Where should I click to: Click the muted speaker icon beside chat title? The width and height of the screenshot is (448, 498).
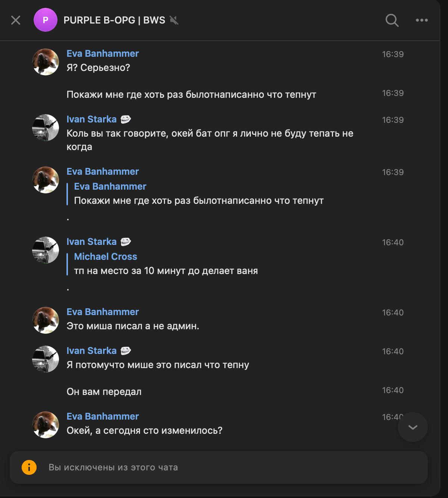pyautogui.click(x=174, y=20)
